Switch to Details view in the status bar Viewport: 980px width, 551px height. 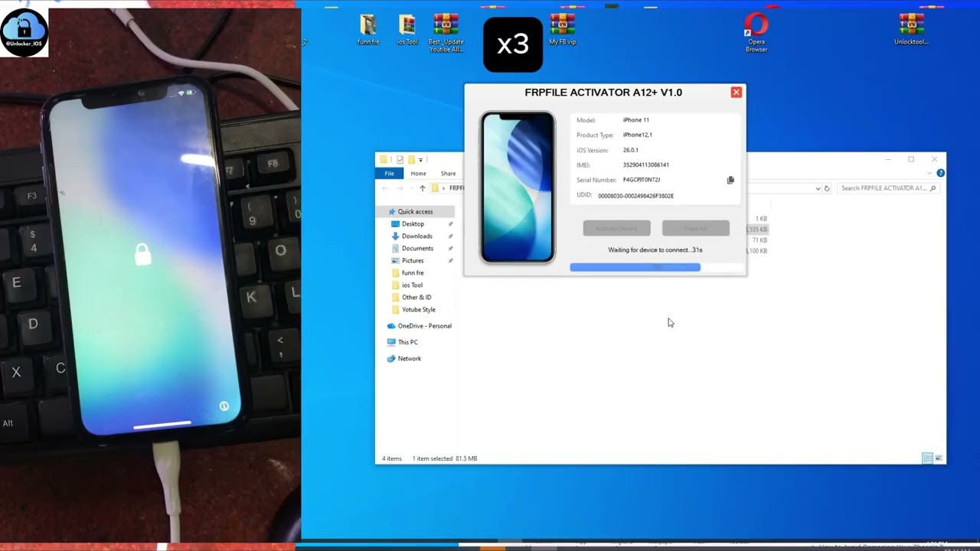(x=927, y=458)
